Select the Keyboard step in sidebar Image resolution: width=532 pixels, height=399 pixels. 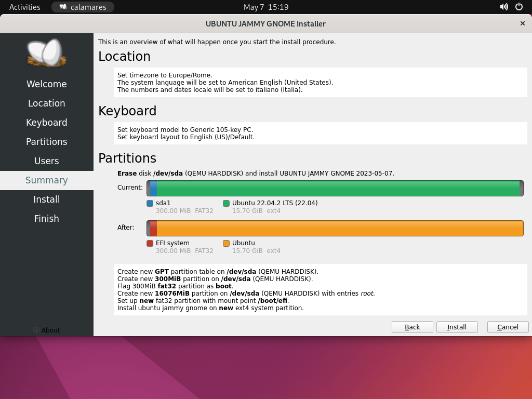tap(46, 122)
